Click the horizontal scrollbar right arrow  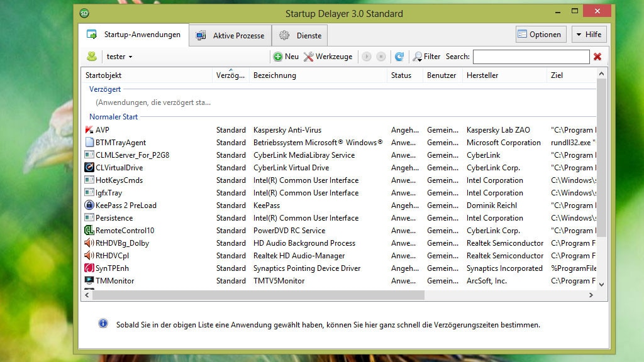click(591, 295)
